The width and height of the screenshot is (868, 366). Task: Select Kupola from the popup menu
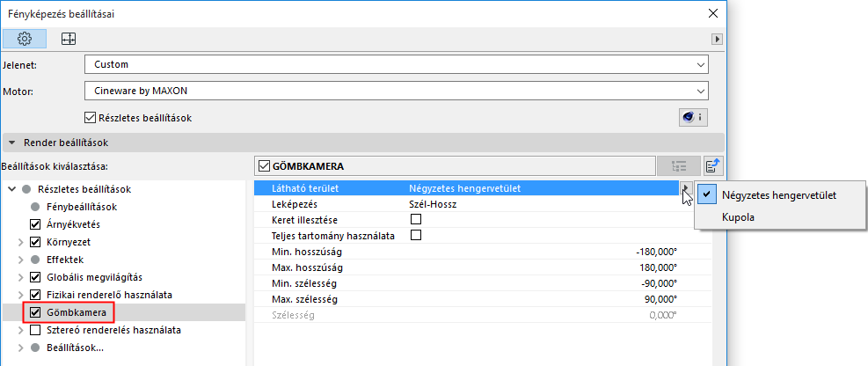(x=739, y=216)
